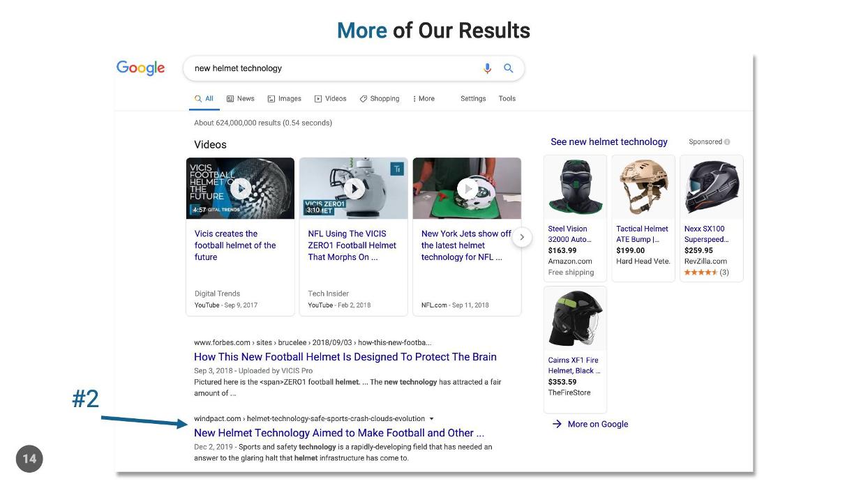Open the Nexx SX100 Superspeed product image
This screenshot has width=868, height=488.
pyautogui.click(x=712, y=187)
